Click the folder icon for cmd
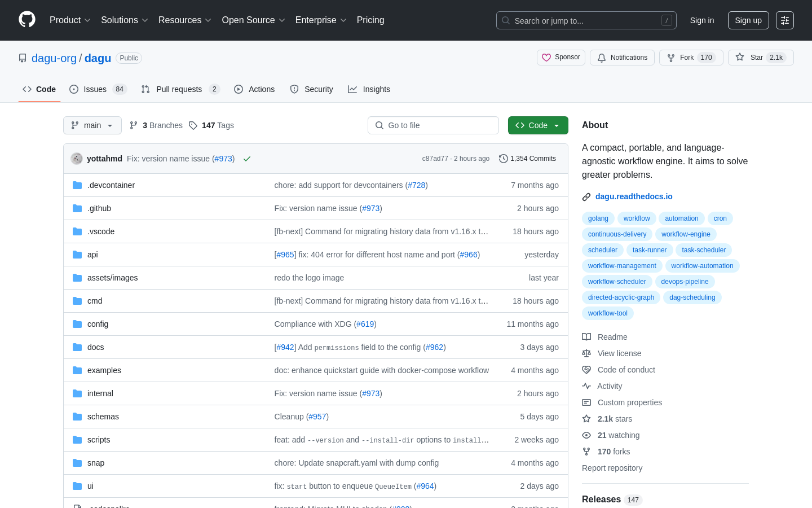This screenshot has width=812, height=508. pos(77,301)
